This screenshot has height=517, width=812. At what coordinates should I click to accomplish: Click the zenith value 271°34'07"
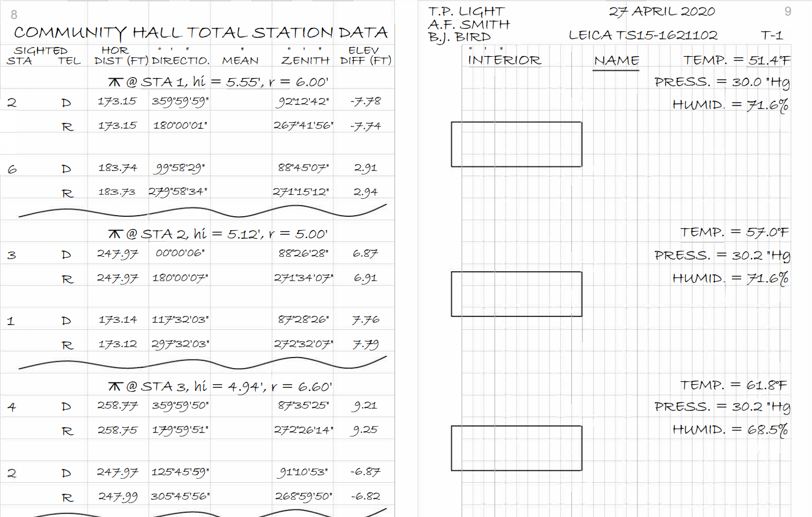pyautogui.click(x=303, y=278)
